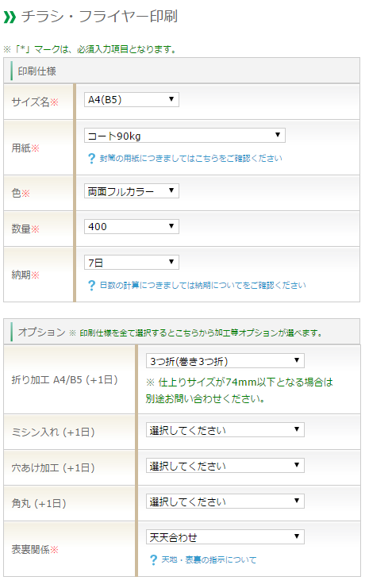Expand the 穴あけ加工 selection dropdown

click(225, 465)
